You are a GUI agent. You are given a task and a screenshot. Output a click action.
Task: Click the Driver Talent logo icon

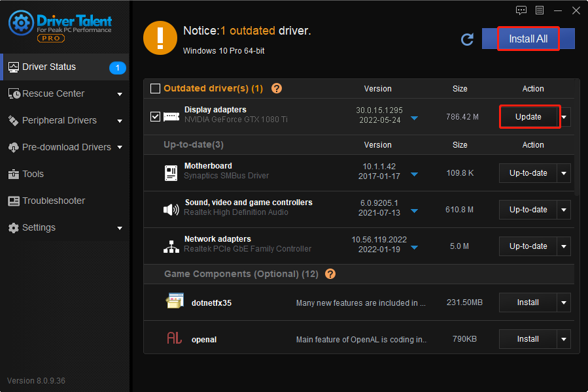[x=21, y=24]
